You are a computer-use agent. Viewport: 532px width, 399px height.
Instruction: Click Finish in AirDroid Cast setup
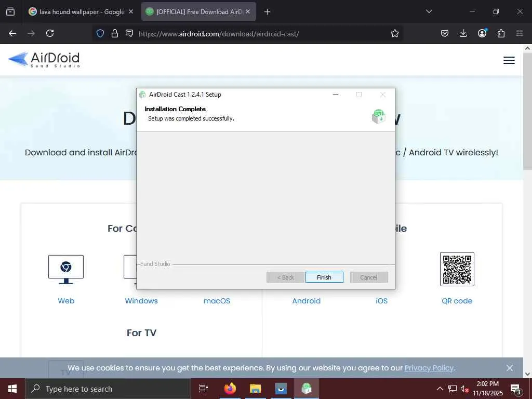pyautogui.click(x=324, y=277)
